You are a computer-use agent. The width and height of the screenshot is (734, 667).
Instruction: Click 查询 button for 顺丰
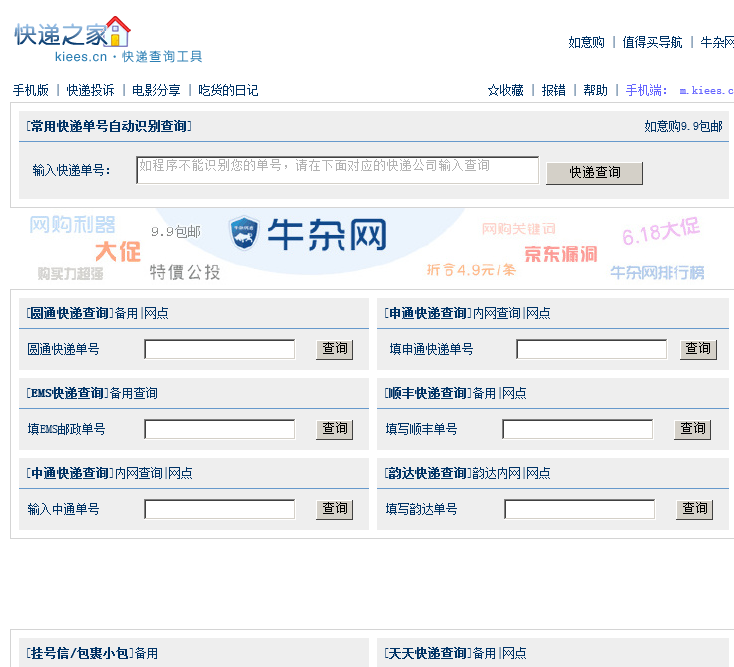pyautogui.click(x=692, y=430)
